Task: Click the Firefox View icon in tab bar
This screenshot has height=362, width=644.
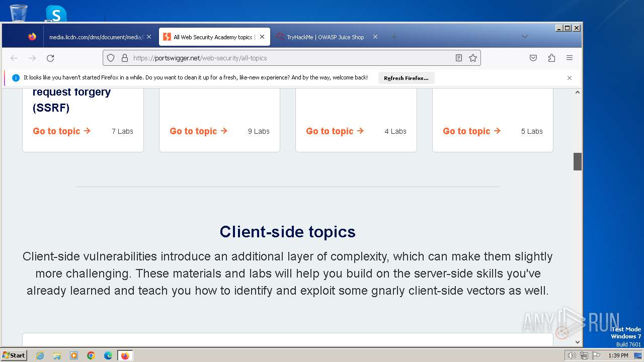Action: (32, 37)
